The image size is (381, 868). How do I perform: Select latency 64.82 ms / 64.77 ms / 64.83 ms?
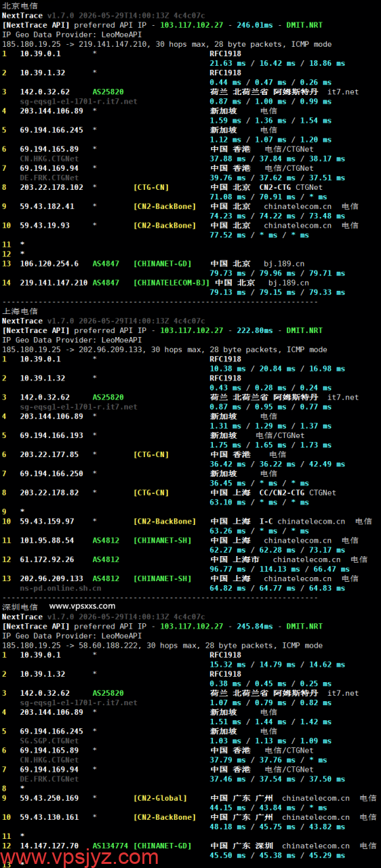(x=277, y=588)
